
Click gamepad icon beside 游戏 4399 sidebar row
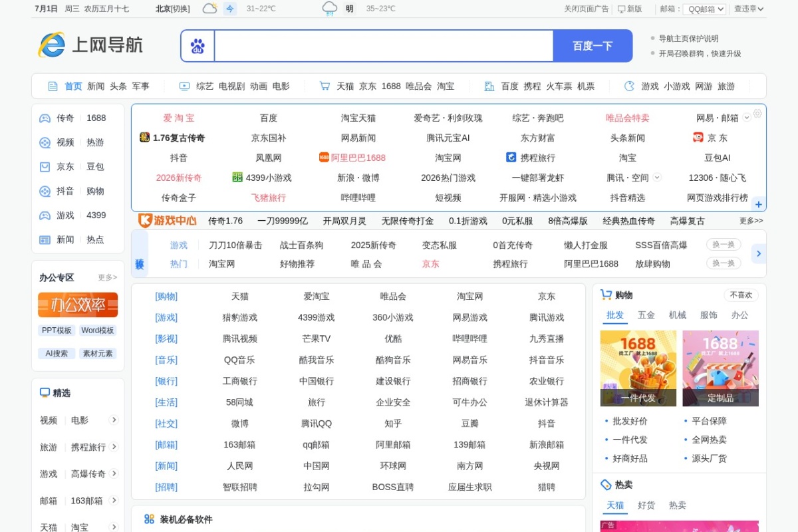coord(45,215)
